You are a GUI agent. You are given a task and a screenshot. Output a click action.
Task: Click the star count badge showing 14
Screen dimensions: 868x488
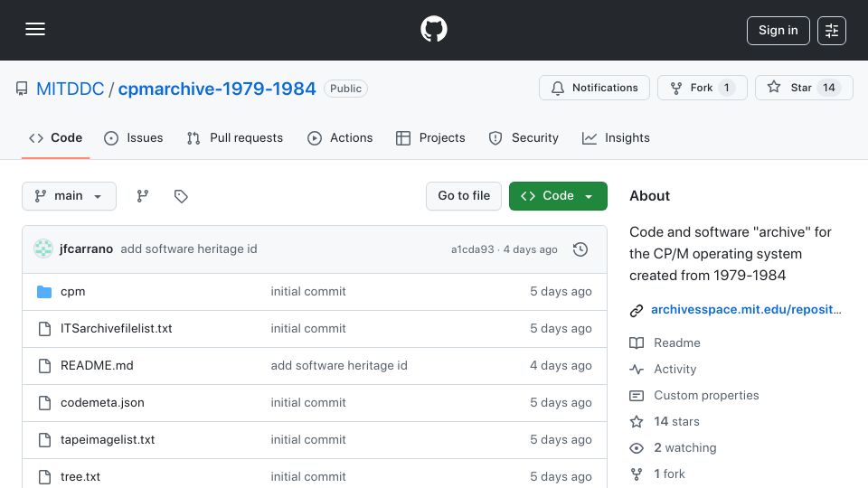tap(829, 88)
